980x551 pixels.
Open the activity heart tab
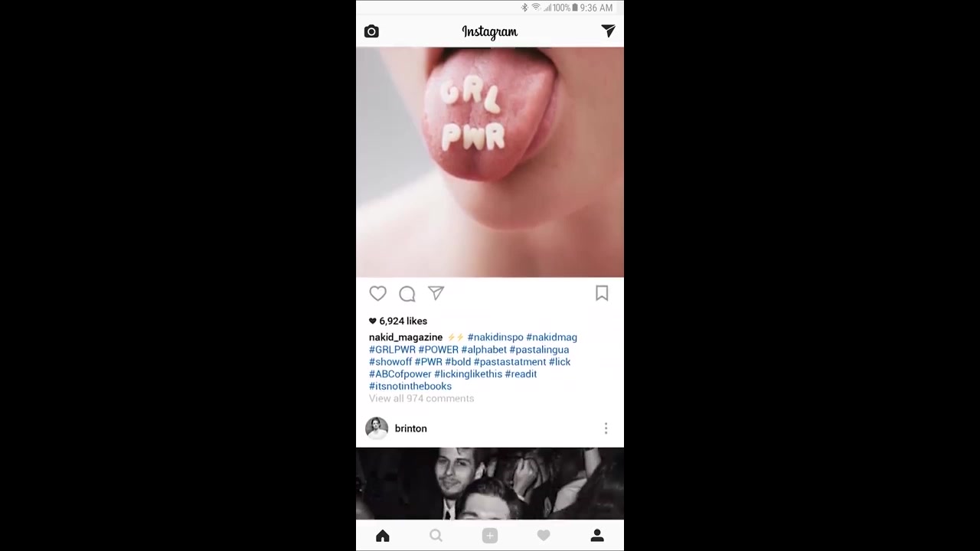pos(544,536)
